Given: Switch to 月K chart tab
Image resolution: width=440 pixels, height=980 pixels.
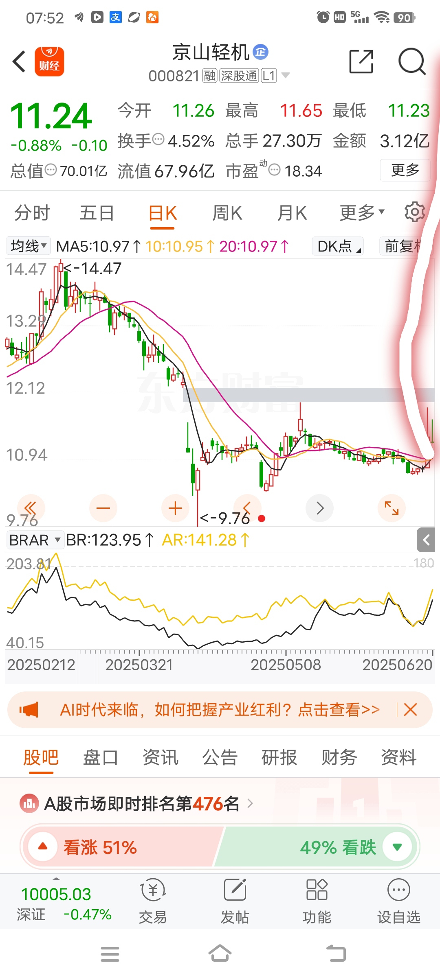Looking at the screenshot, I should [x=292, y=213].
